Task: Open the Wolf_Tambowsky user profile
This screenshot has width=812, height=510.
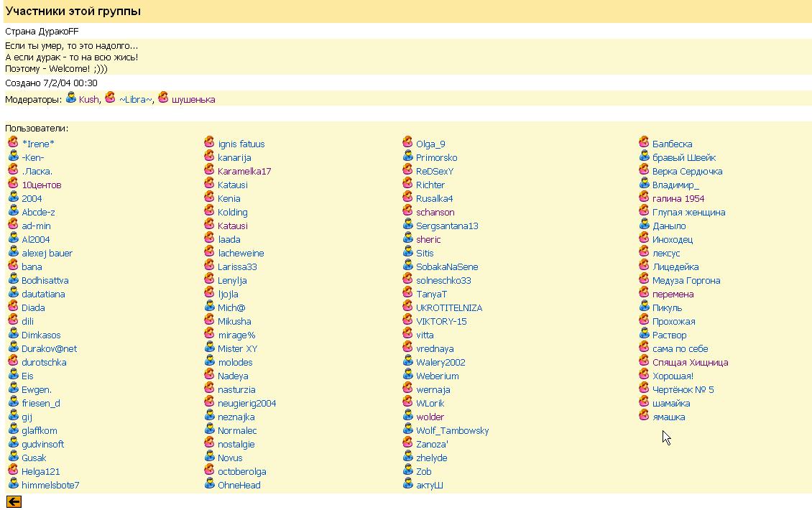Action: point(452,431)
